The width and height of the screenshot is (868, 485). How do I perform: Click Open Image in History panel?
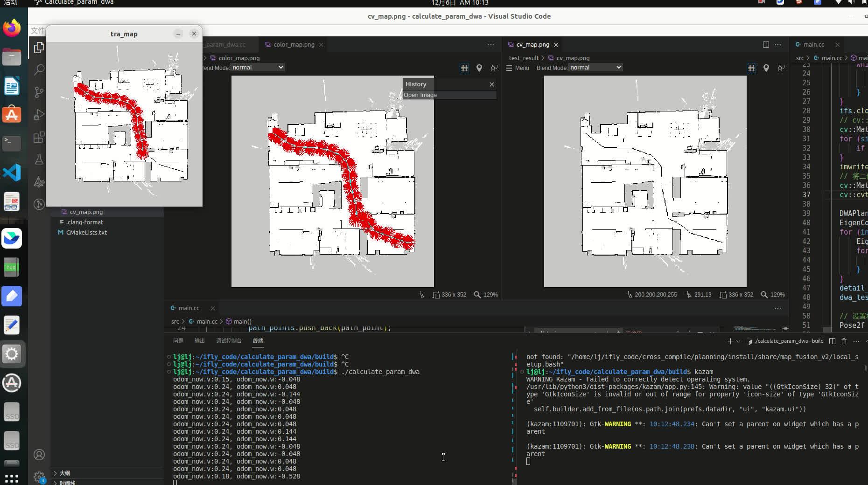(420, 95)
